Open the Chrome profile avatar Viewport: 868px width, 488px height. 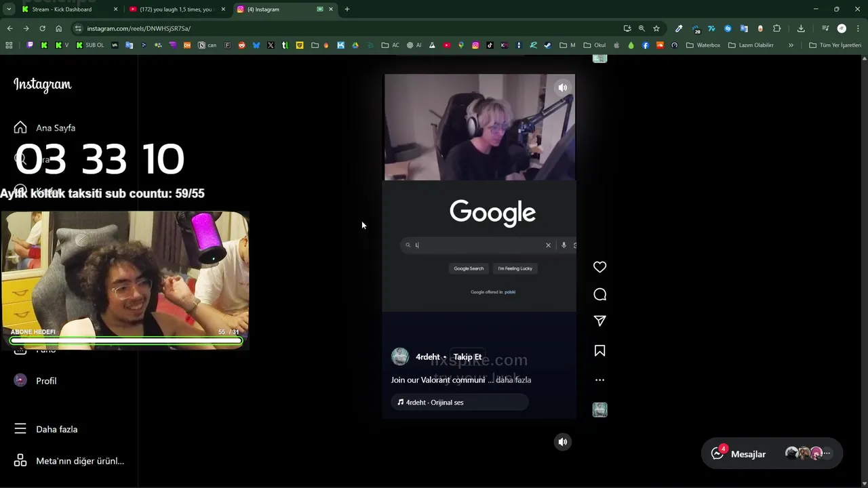[x=842, y=28]
